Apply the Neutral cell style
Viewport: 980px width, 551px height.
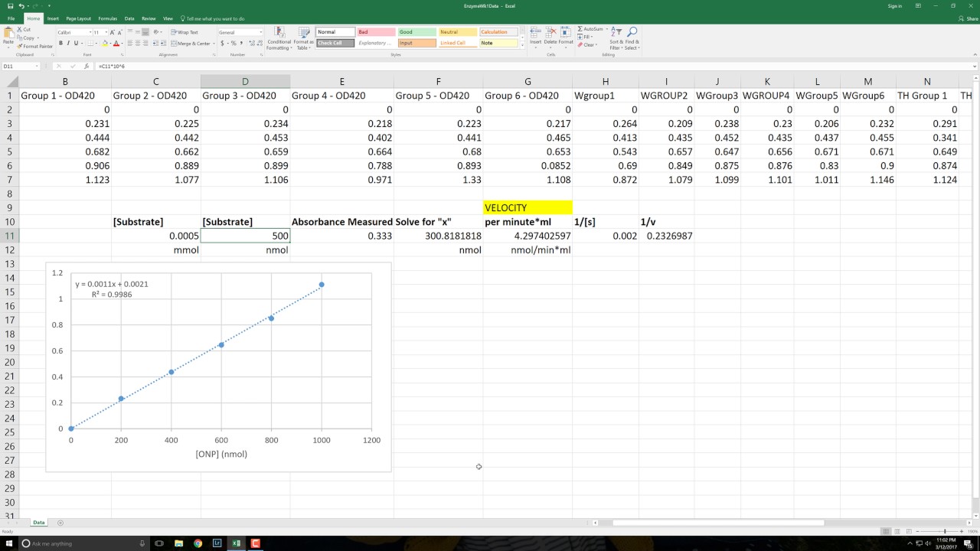[x=458, y=32]
